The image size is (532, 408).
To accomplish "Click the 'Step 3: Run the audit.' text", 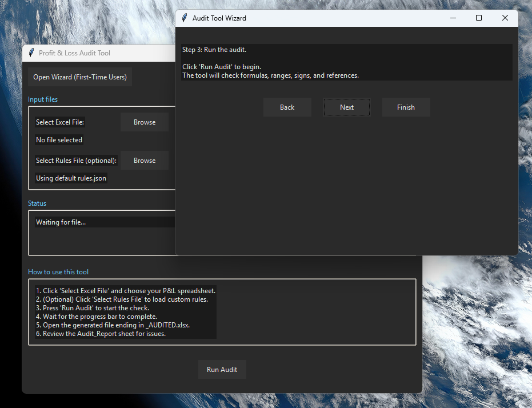I will click(x=214, y=50).
